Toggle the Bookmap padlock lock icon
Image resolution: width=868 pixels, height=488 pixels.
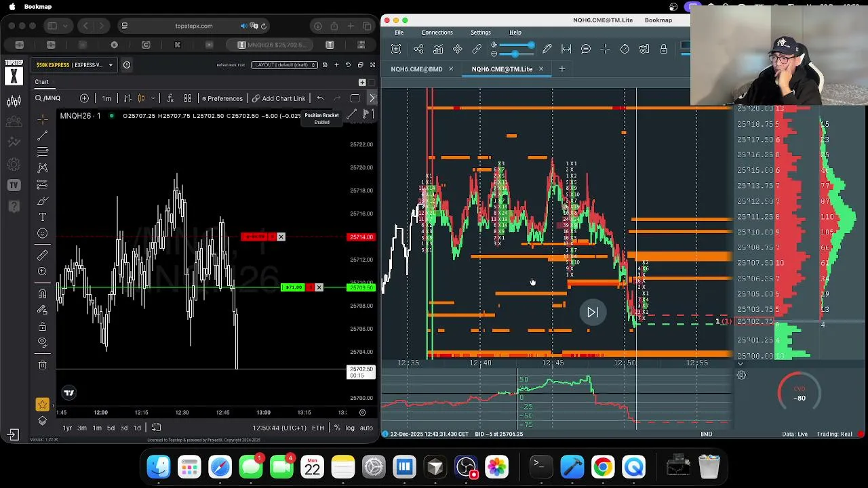[x=663, y=49]
